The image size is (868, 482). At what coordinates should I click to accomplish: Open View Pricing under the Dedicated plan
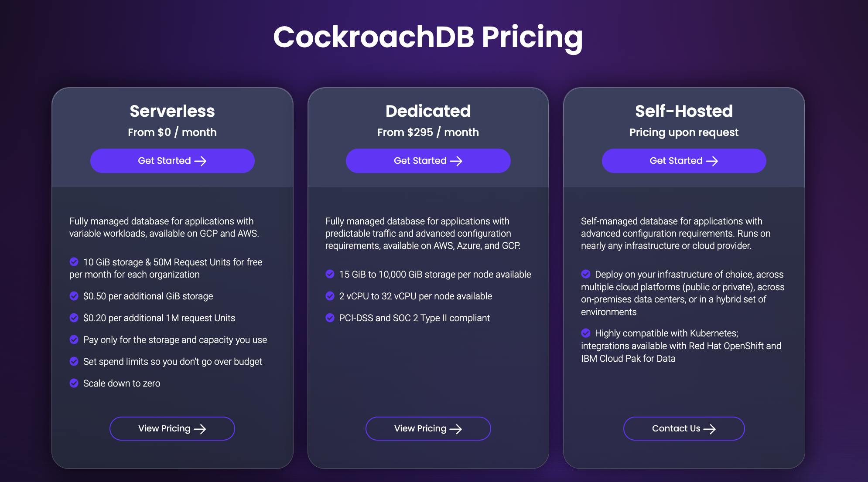(428, 428)
